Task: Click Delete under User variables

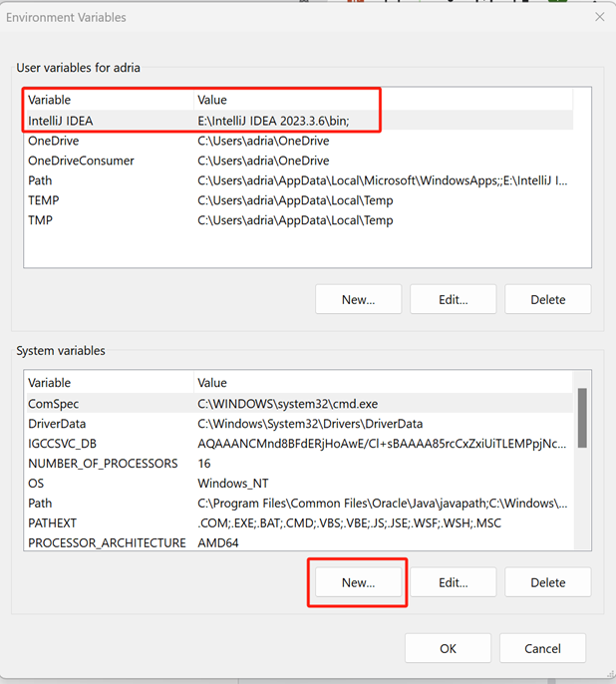Action: click(x=547, y=299)
